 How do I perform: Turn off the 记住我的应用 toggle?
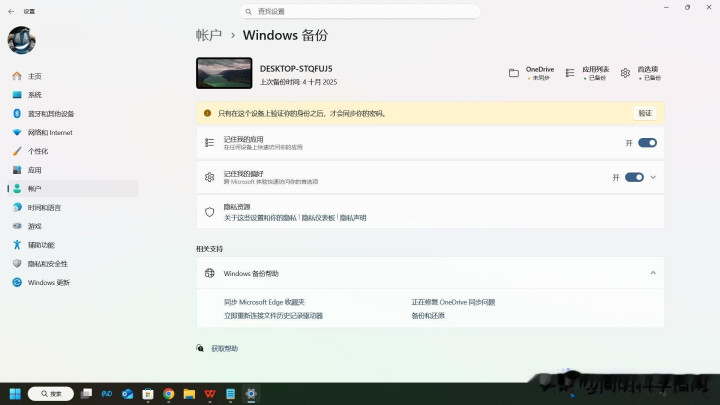[647, 143]
